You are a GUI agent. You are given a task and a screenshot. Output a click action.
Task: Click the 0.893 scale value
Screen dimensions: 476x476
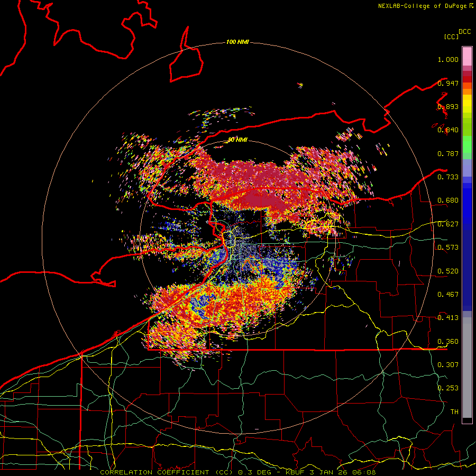tap(448, 106)
